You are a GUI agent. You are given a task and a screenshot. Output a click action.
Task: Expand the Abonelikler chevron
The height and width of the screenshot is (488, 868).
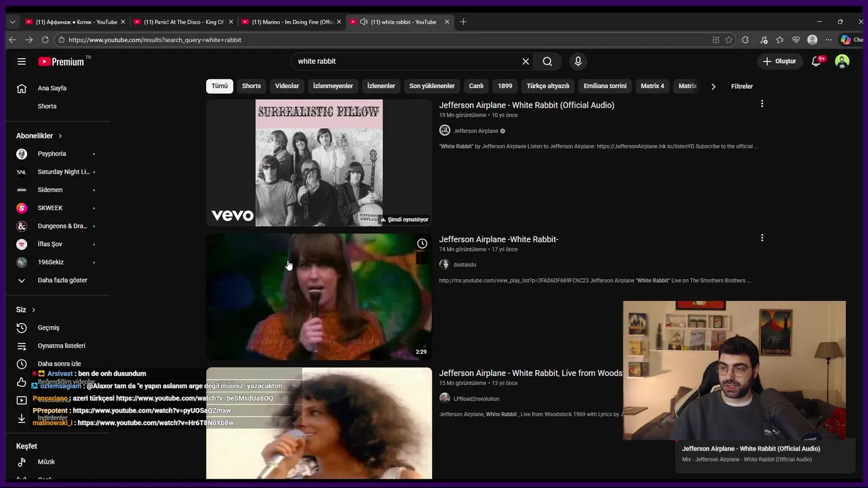(60, 136)
